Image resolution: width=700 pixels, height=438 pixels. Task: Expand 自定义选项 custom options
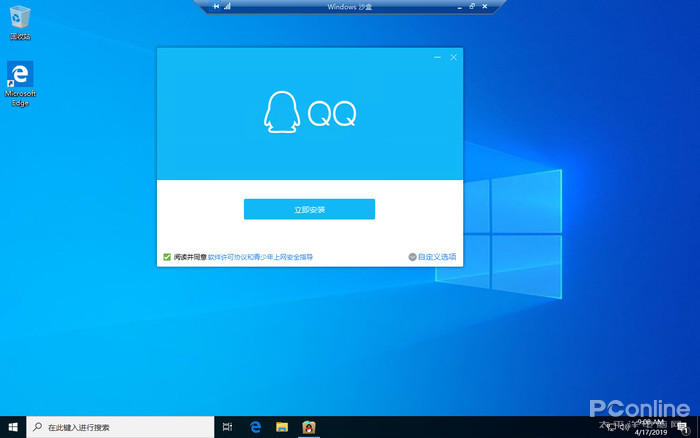432,257
